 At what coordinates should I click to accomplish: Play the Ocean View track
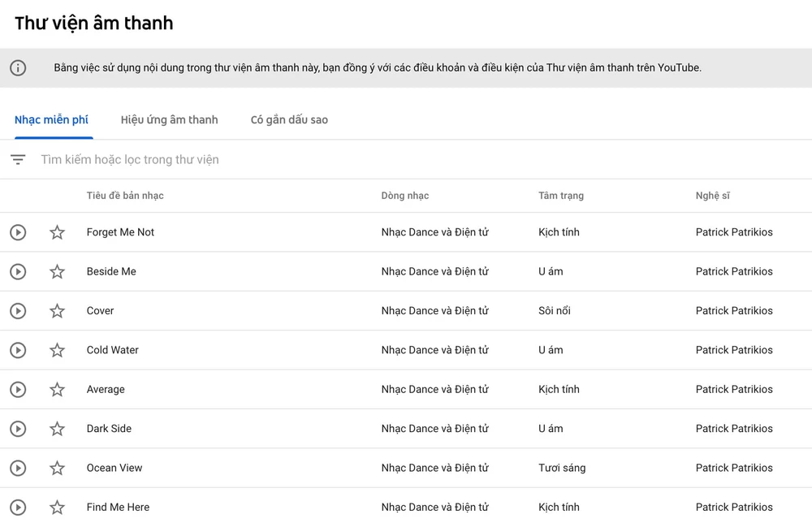click(18, 468)
